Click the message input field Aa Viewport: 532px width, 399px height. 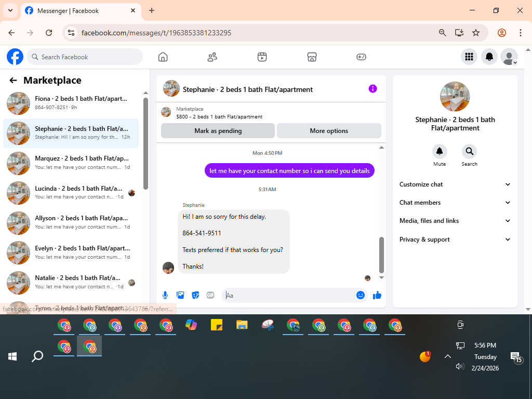pyautogui.click(x=289, y=295)
